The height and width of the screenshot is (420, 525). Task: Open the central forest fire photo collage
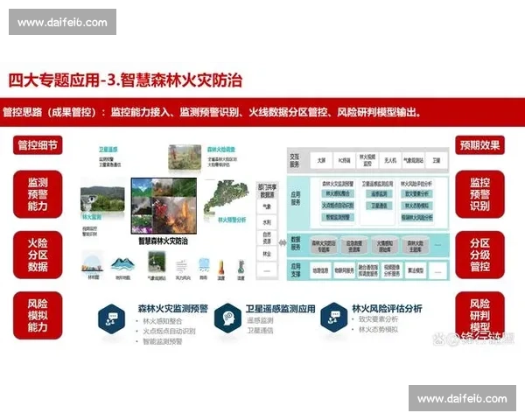click(164, 206)
